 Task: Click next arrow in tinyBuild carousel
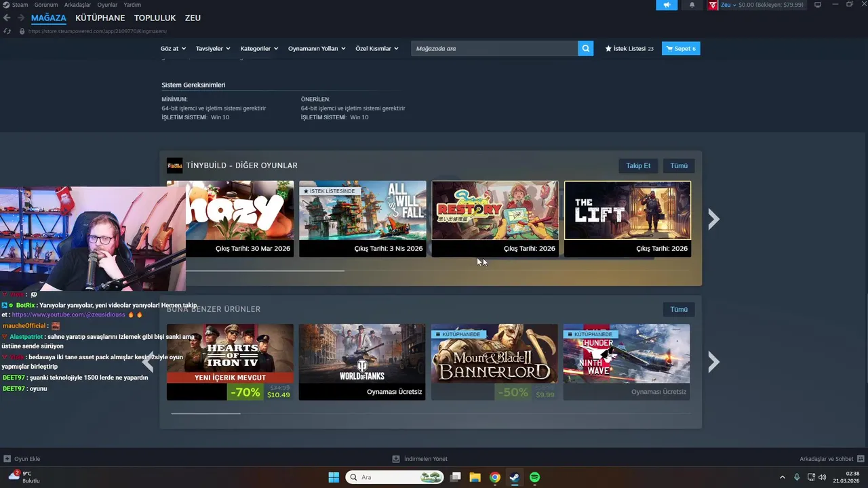click(713, 218)
